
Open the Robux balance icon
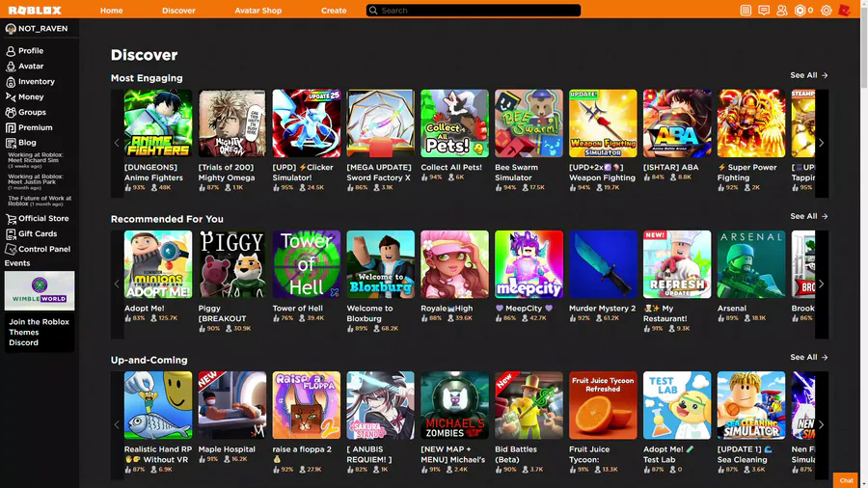[800, 10]
